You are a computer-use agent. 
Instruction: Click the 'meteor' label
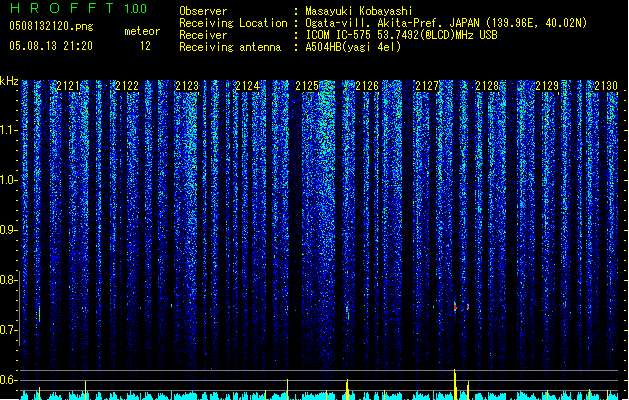click(x=142, y=31)
